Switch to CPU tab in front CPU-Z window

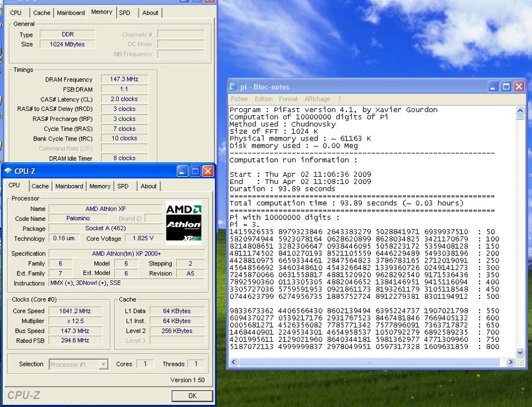tap(14, 185)
